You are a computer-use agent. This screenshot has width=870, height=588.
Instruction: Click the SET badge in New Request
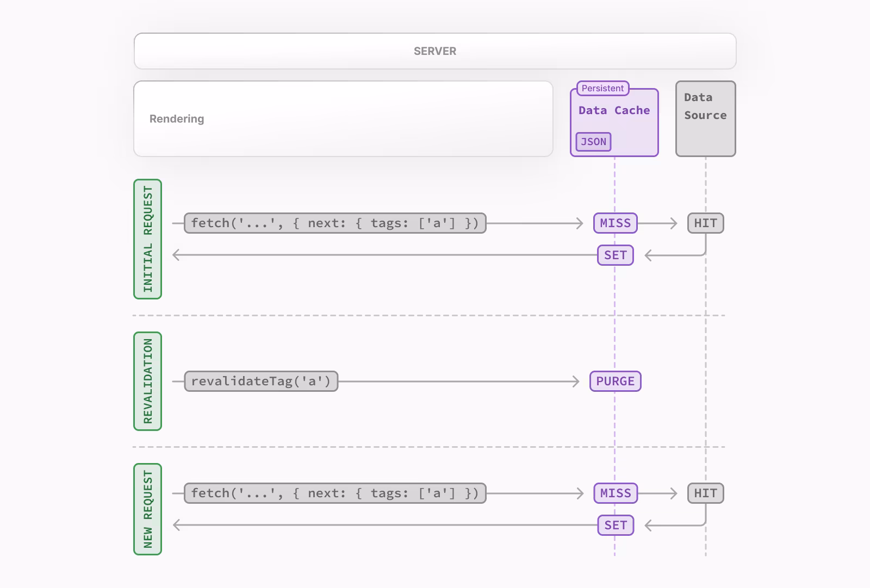point(614,525)
